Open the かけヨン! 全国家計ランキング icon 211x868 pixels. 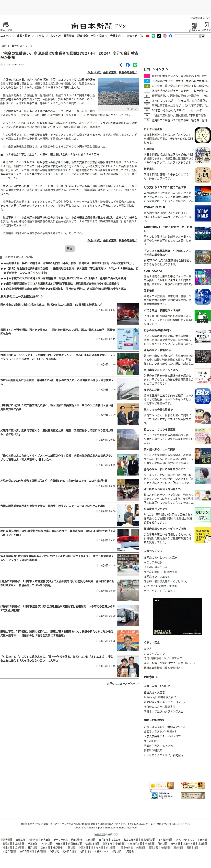[203, 515]
